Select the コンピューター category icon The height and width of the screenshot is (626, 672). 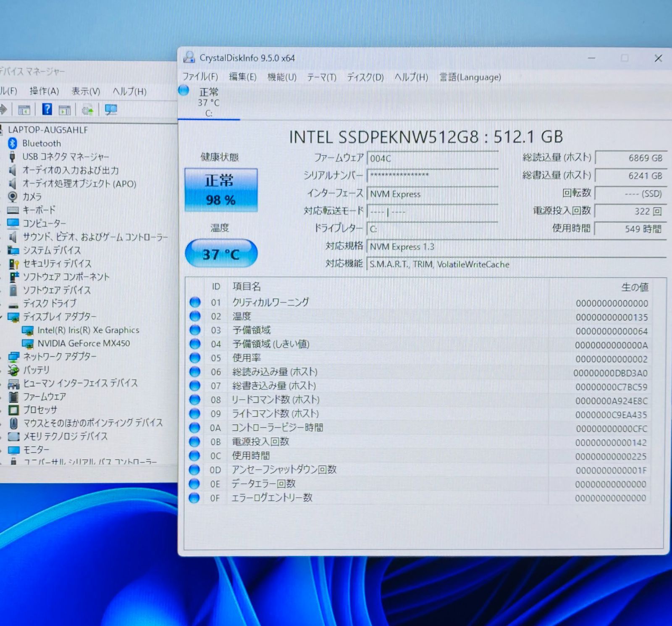tap(13, 223)
